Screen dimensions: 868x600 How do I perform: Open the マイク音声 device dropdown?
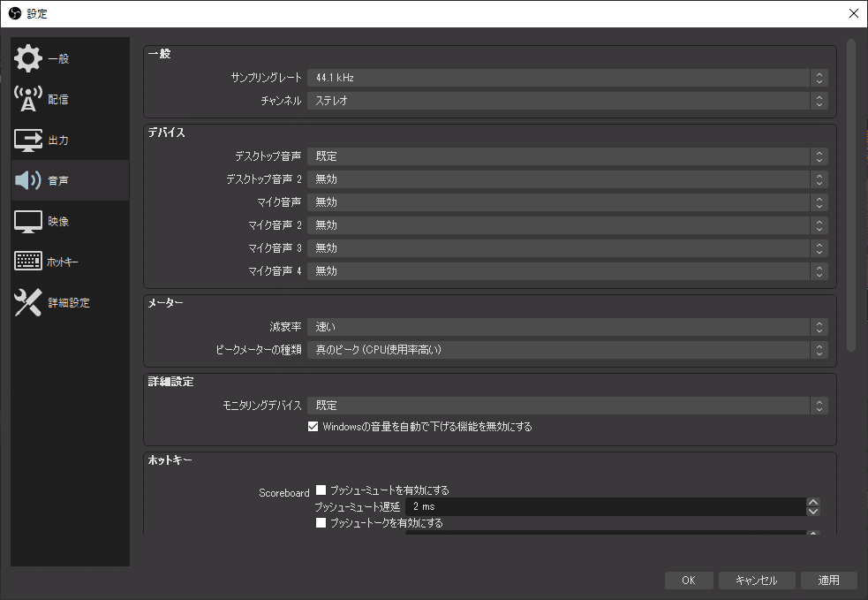[568, 202]
